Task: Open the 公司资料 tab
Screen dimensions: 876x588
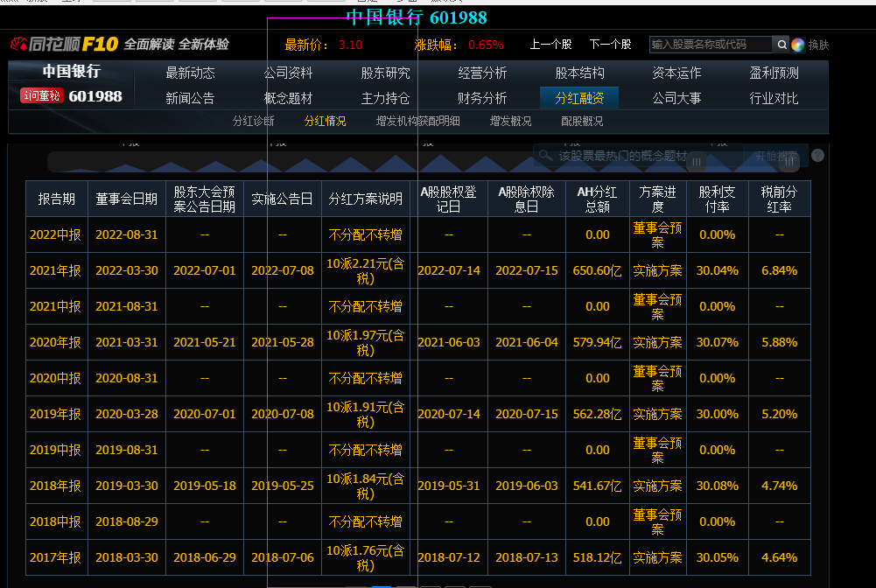Action: click(x=288, y=73)
